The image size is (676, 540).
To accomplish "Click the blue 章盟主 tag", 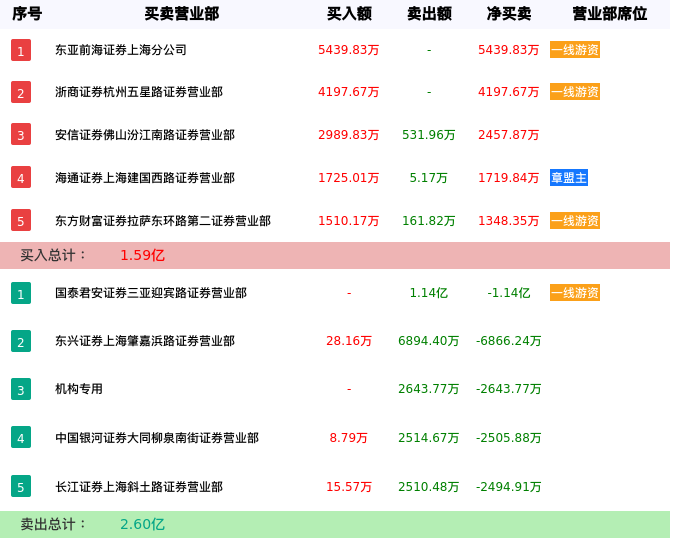I will tap(569, 178).
